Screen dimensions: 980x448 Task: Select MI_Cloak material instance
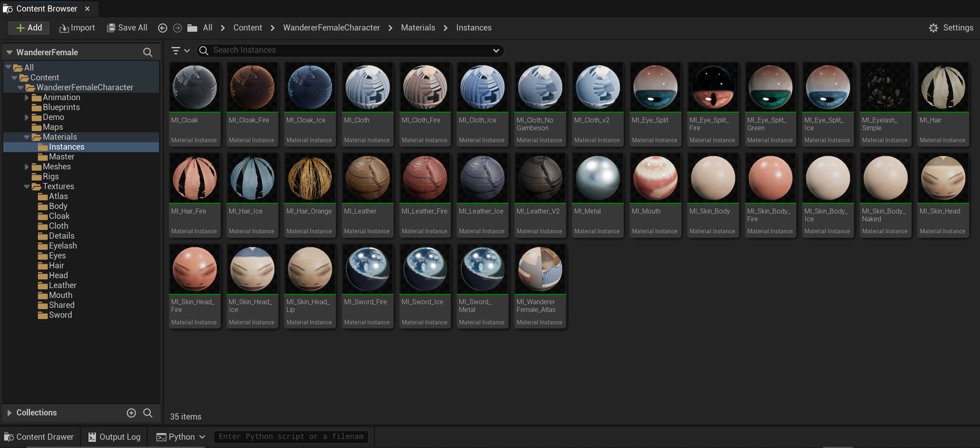pyautogui.click(x=194, y=104)
